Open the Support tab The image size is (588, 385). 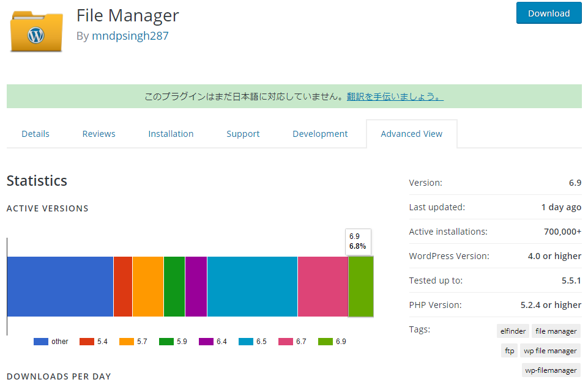243,134
